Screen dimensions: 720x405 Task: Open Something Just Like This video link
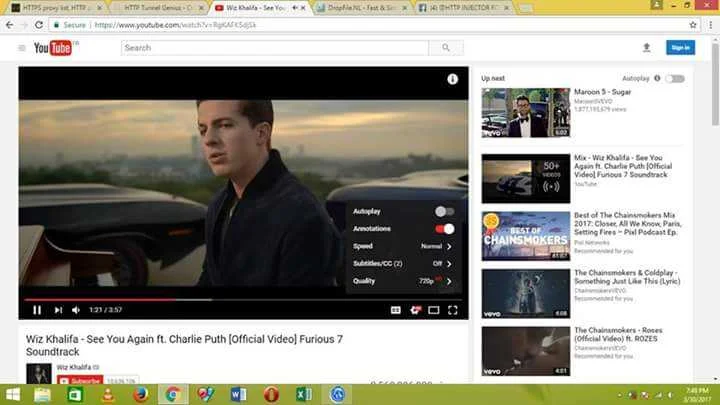pos(627,277)
